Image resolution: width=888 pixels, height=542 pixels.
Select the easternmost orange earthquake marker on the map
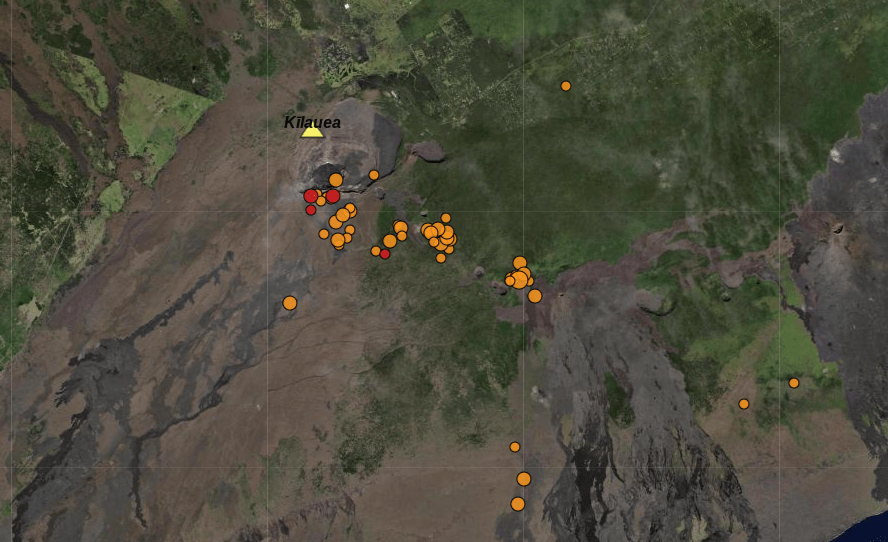point(794,383)
